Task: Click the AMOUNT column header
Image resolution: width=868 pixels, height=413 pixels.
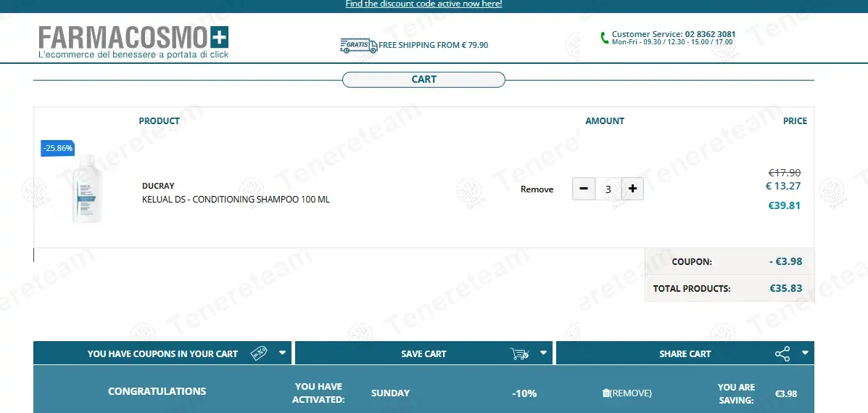Action: click(605, 120)
